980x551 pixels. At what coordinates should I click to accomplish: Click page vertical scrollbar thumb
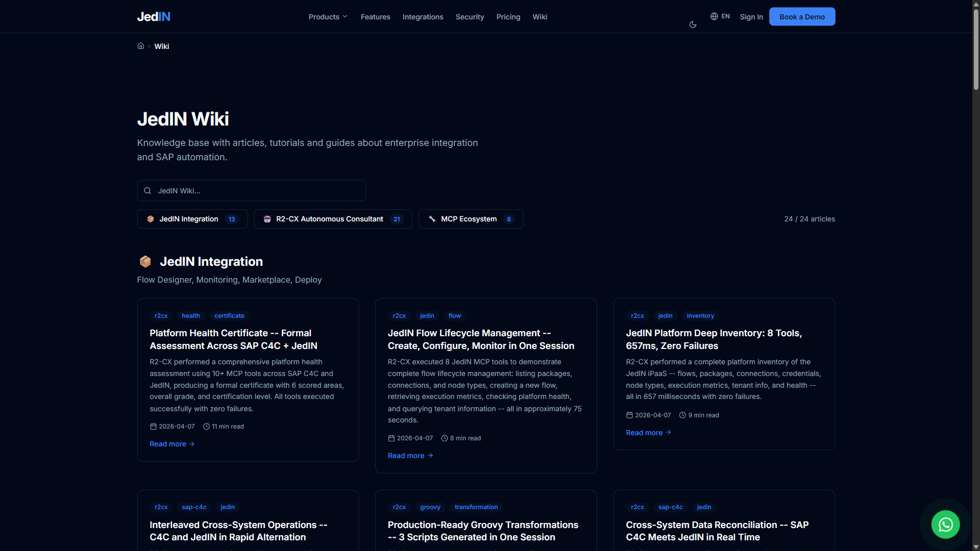975,48
